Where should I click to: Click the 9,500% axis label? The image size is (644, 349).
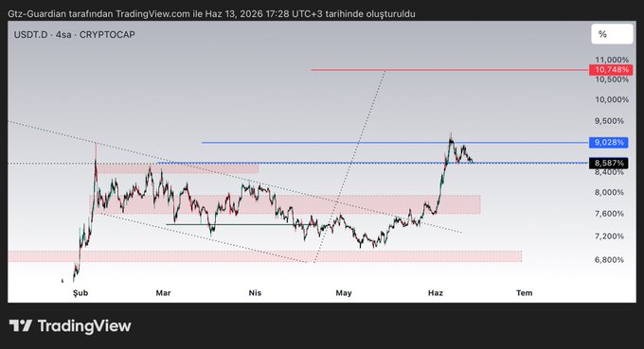click(609, 121)
